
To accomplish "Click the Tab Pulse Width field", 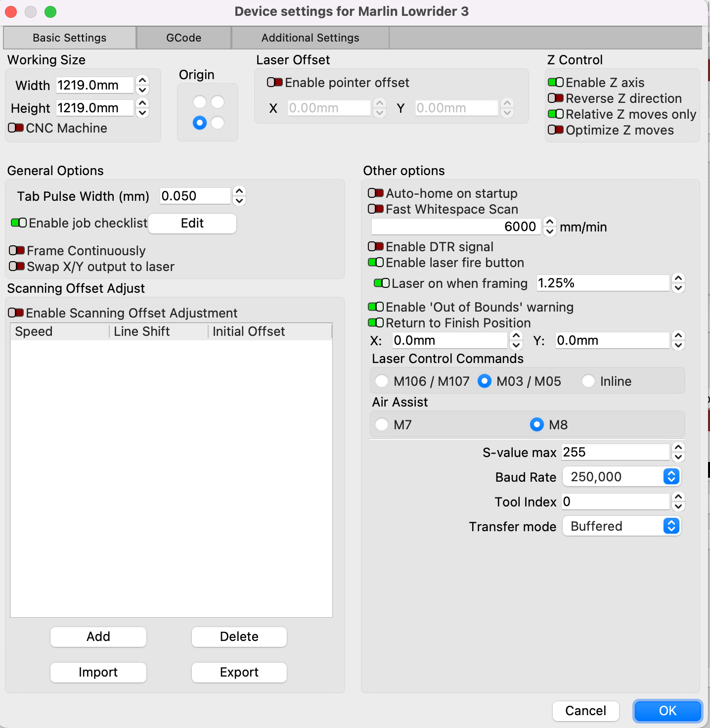I will point(195,196).
